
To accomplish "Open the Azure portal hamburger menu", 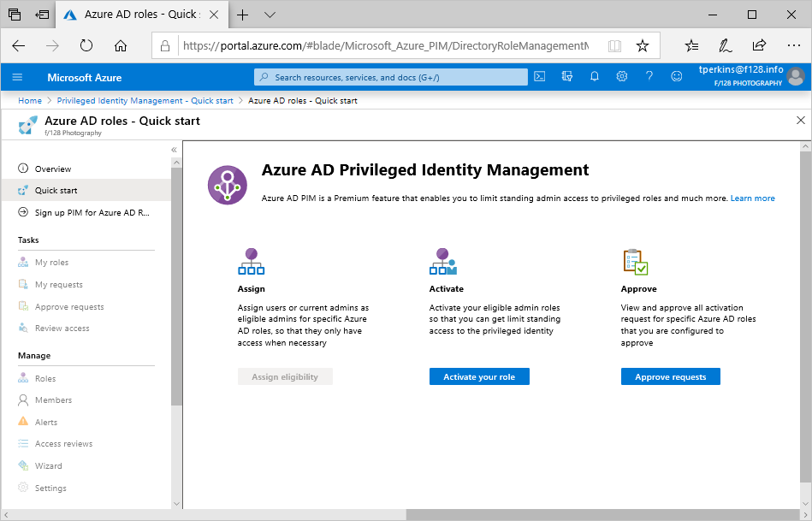I will [17, 77].
